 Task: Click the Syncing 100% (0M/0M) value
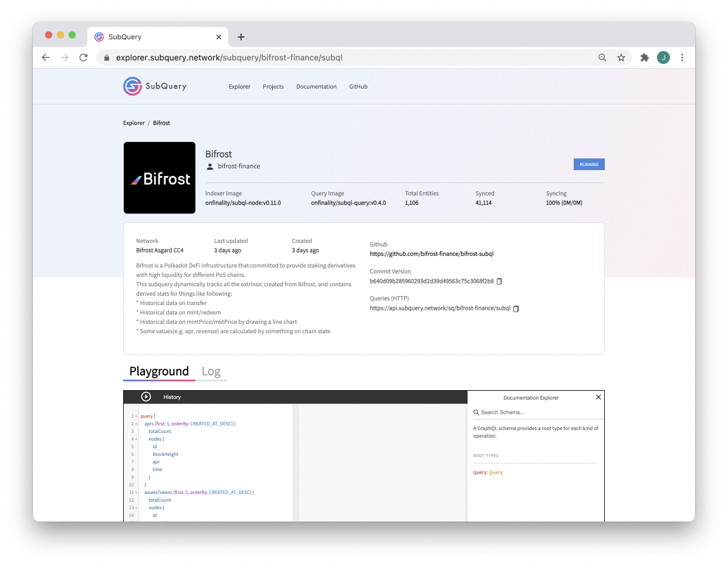(x=564, y=203)
